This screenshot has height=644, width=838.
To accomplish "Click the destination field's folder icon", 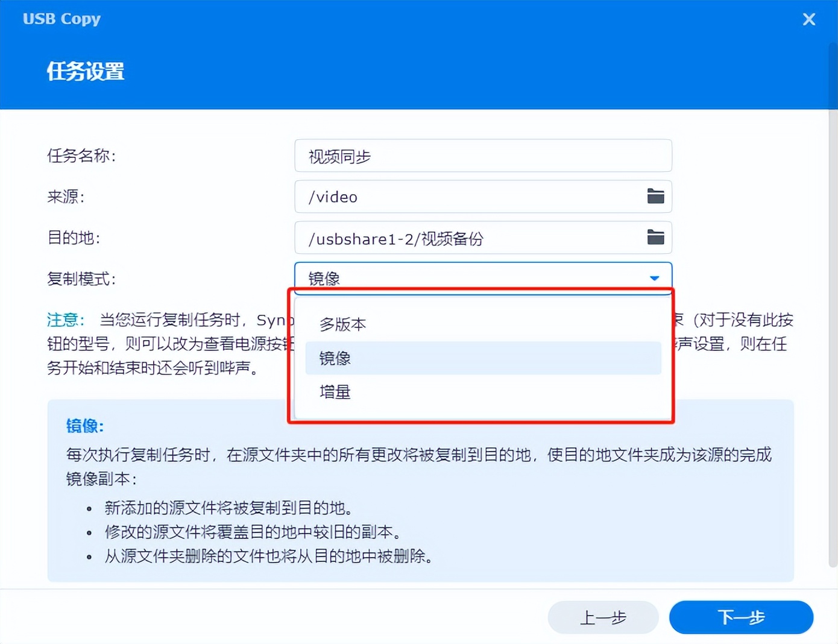I will pos(655,238).
